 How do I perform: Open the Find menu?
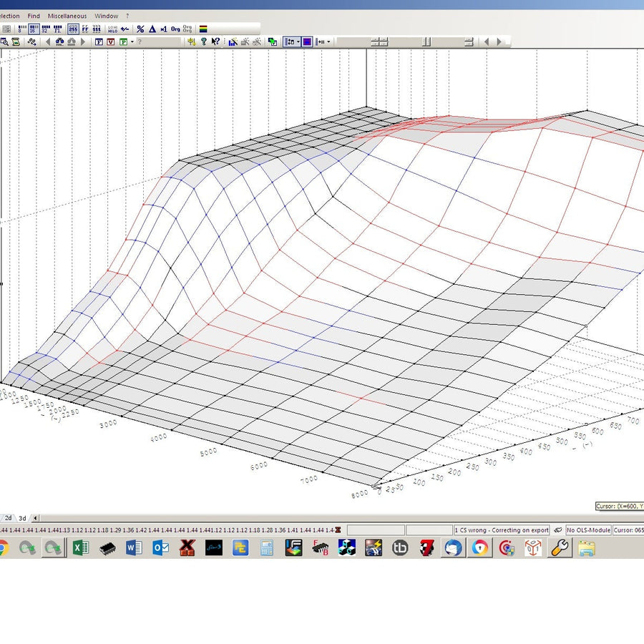point(34,16)
